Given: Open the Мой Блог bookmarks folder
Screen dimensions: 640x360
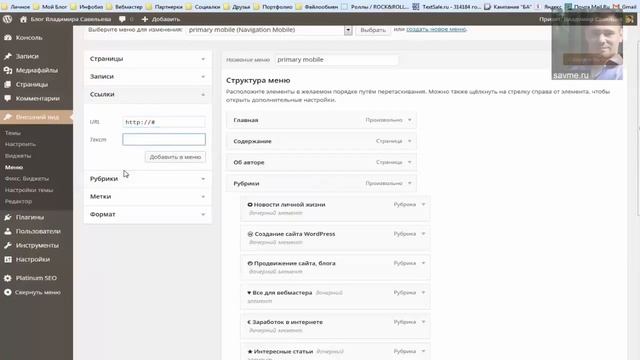Looking at the screenshot, I should pyautogui.click(x=51, y=7).
